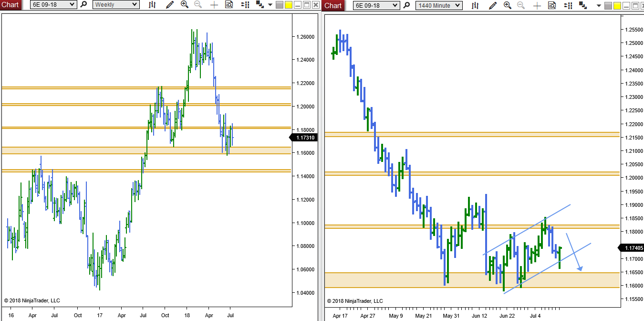Open the 6E 09-18 instrument dropdown in Weekly chart

click(53, 5)
